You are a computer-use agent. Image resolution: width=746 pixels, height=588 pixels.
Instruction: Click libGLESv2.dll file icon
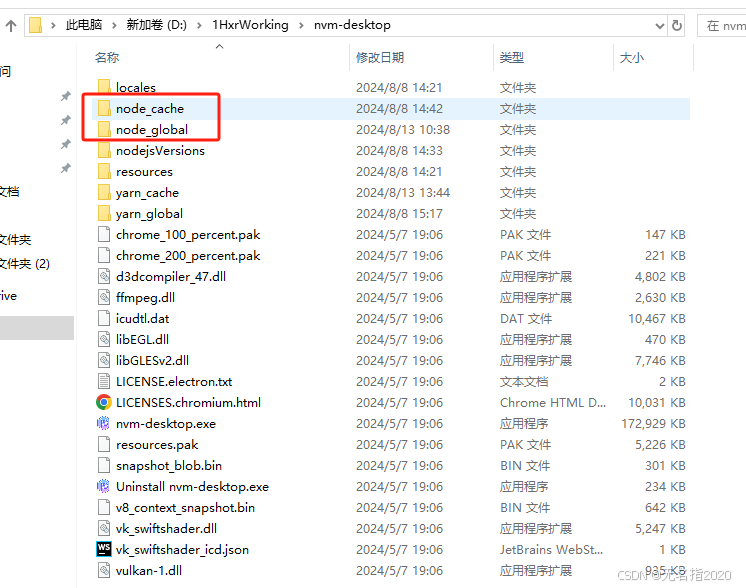tap(104, 360)
